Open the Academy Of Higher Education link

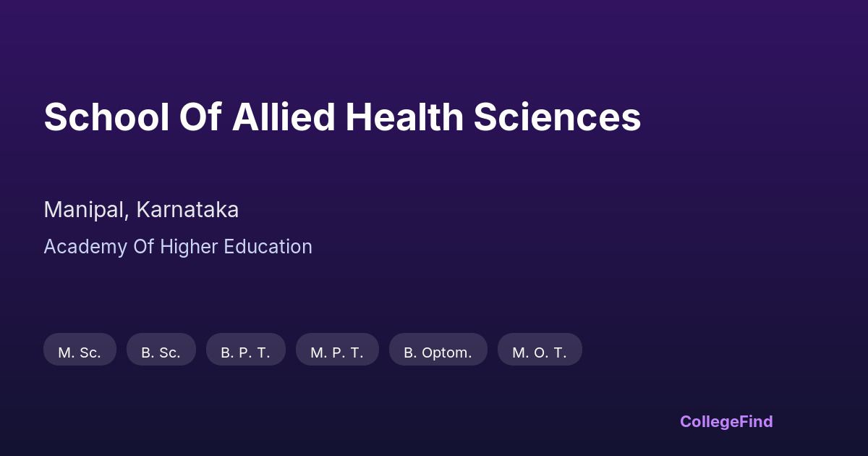click(178, 247)
